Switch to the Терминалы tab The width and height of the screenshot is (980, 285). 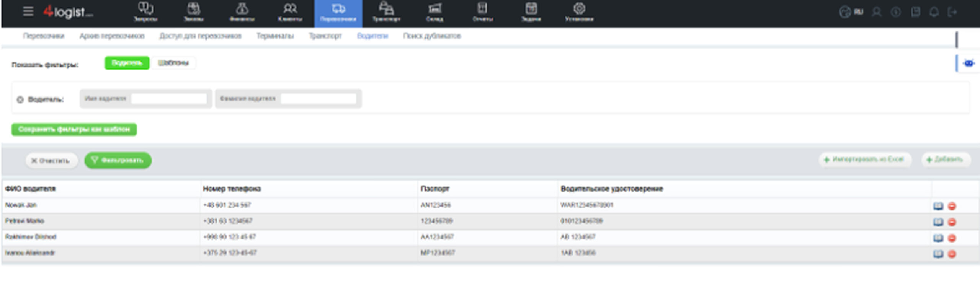(x=275, y=36)
